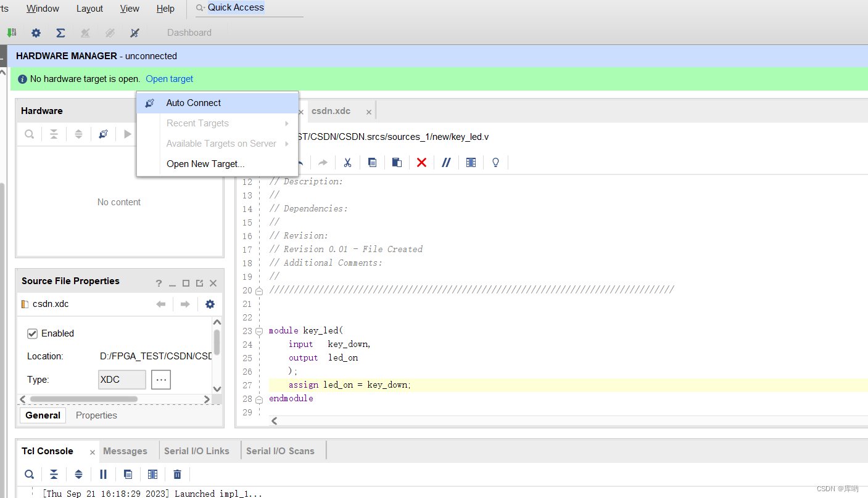Viewport: 868px width, 498px height.
Task: Delete with the red X editor icon
Action: 421,162
